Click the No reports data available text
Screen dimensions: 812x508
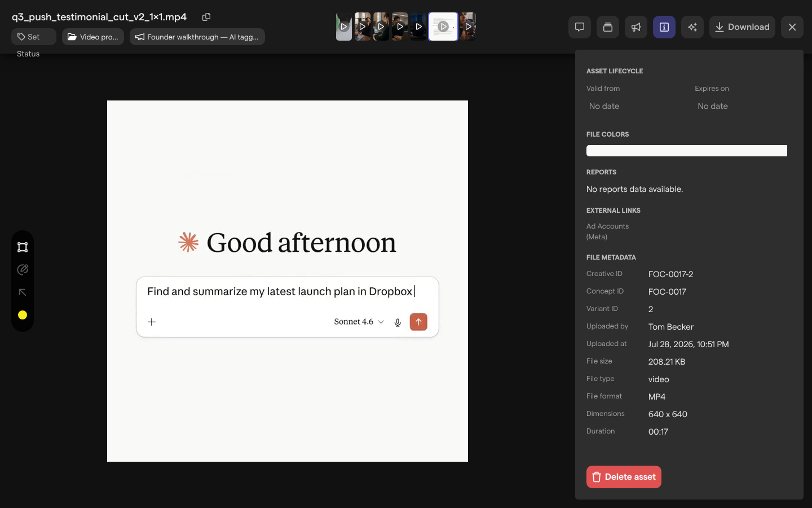(x=634, y=189)
